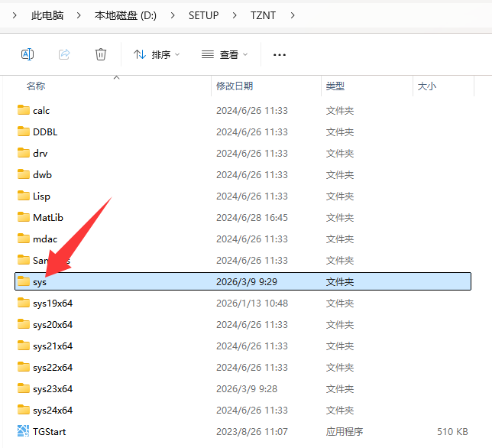
Task: Sort by 修改日期 column header
Action: [x=234, y=86]
